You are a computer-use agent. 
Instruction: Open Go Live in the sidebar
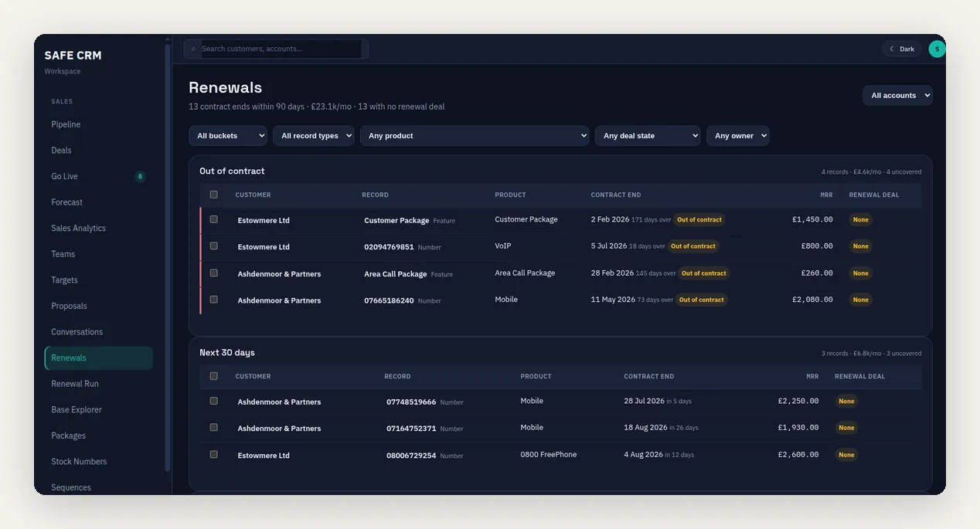coord(99,176)
